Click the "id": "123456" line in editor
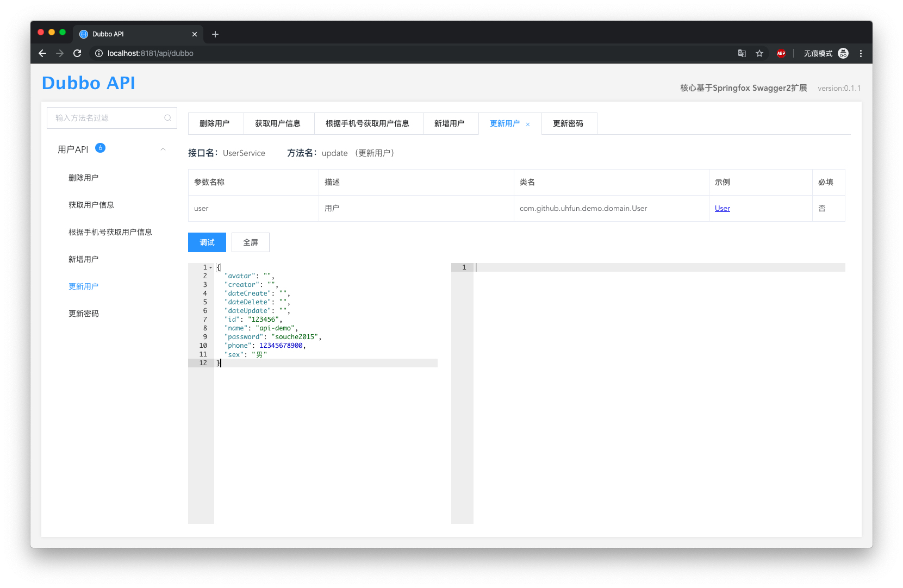 (x=253, y=320)
